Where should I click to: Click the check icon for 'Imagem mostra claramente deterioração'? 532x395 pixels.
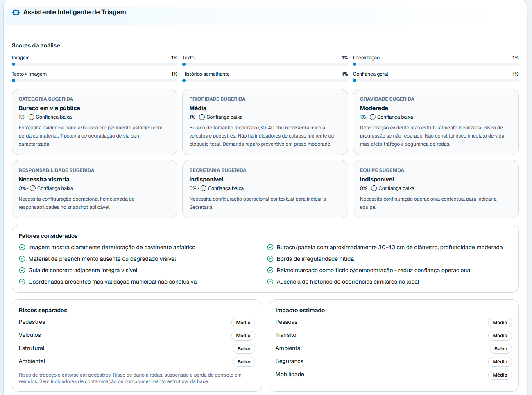point(22,247)
